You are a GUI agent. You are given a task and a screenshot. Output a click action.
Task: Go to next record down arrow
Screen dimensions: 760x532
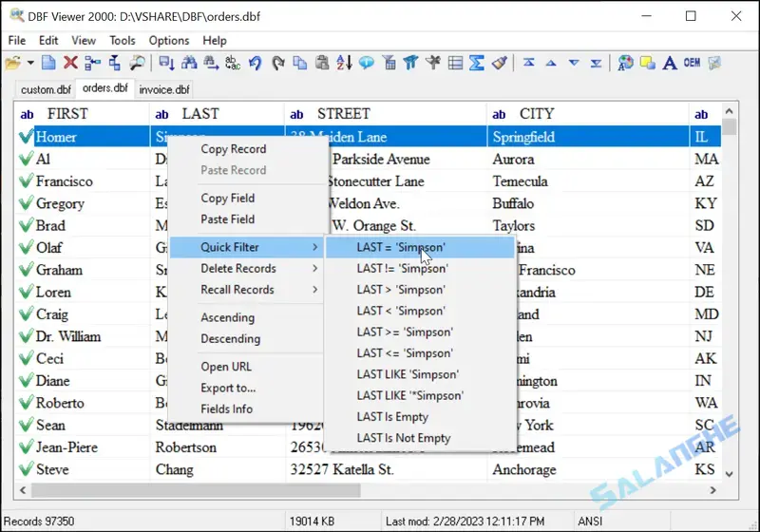tap(574, 63)
